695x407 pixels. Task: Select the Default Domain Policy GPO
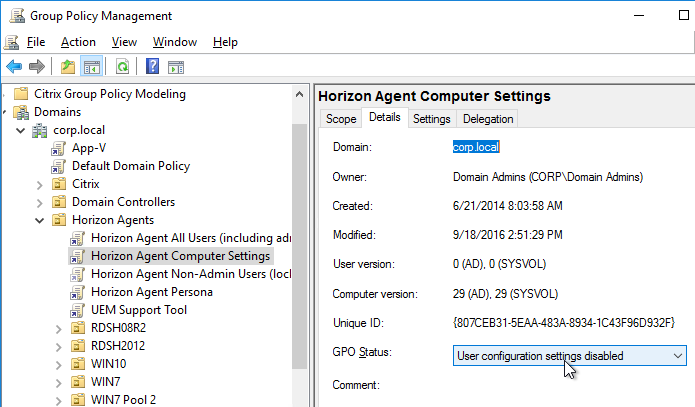131,166
